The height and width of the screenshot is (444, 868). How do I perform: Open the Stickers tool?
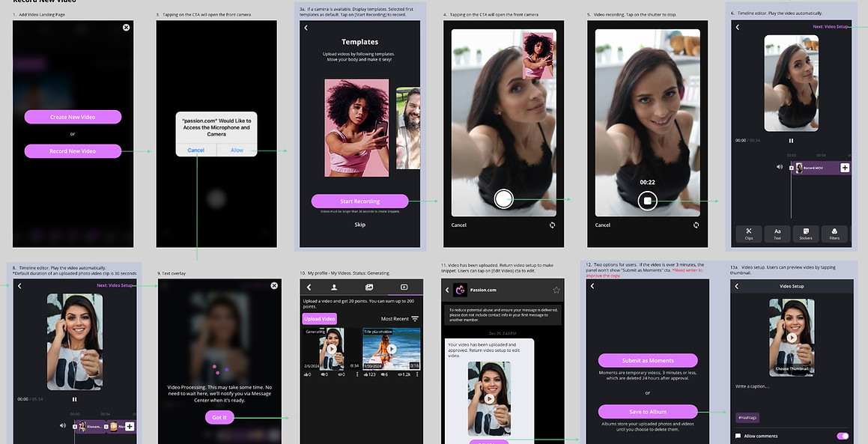pyautogui.click(x=806, y=234)
